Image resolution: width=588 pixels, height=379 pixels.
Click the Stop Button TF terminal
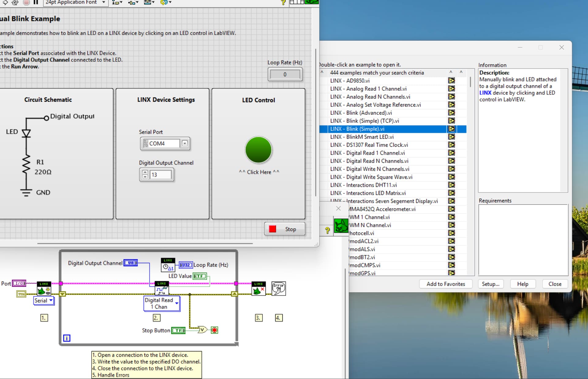(x=179, y=330)
